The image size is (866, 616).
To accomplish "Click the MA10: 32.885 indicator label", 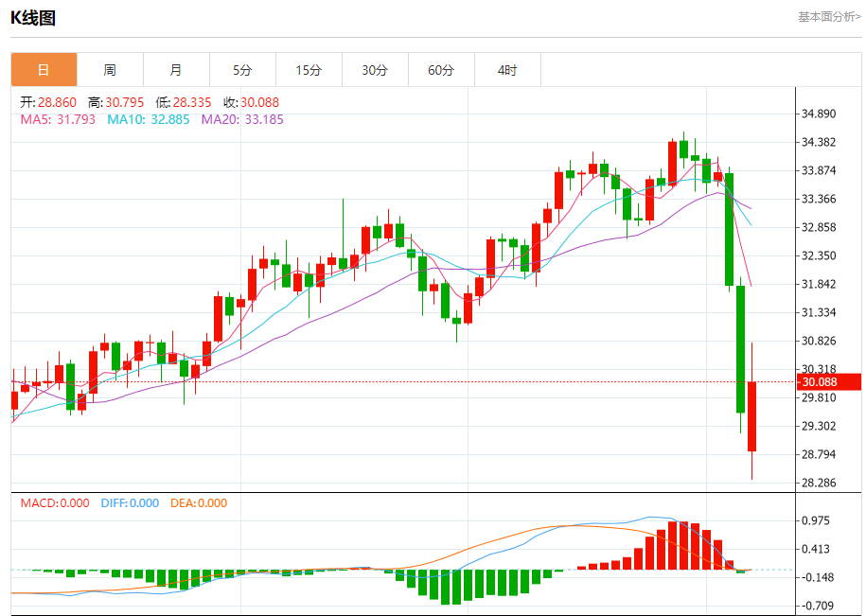I will click(148, 119).
